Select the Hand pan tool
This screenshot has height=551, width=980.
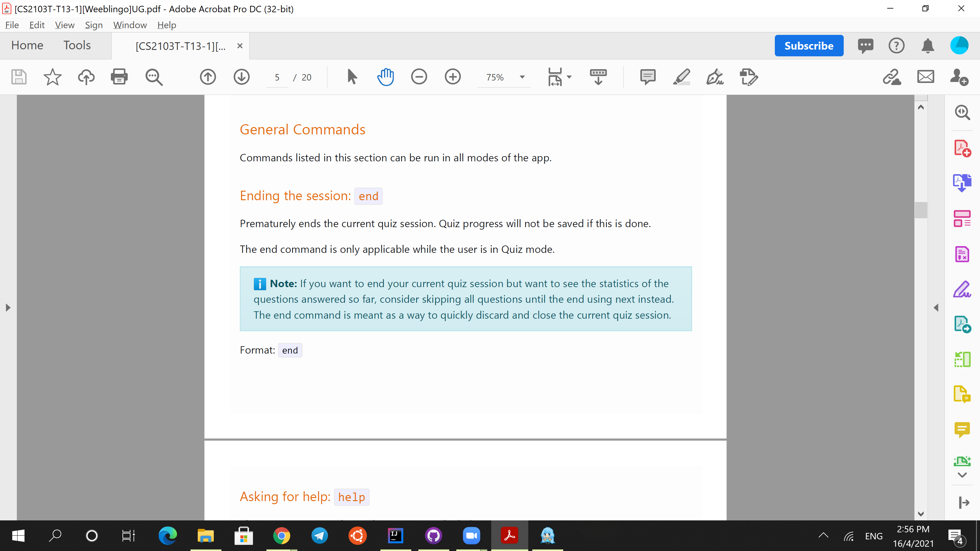[385, 77]
